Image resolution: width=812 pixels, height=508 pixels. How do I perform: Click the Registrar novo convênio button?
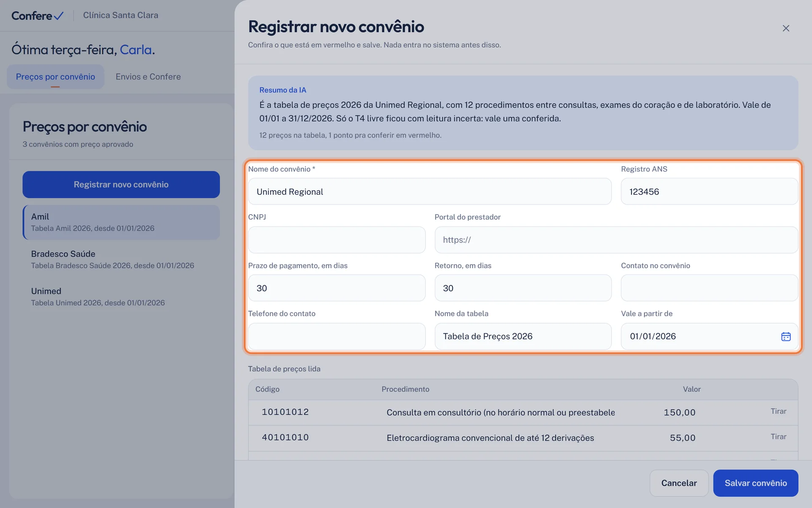pyautogui.click(x=121, y=185)
